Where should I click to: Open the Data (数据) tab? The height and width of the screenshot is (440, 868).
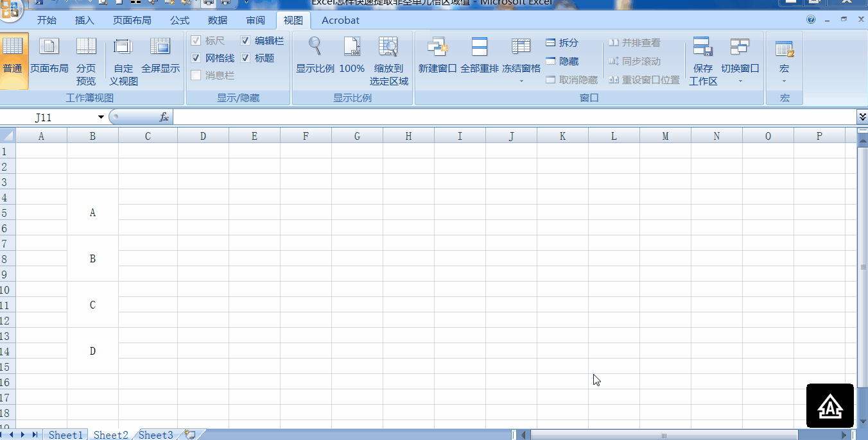(218, 20)
